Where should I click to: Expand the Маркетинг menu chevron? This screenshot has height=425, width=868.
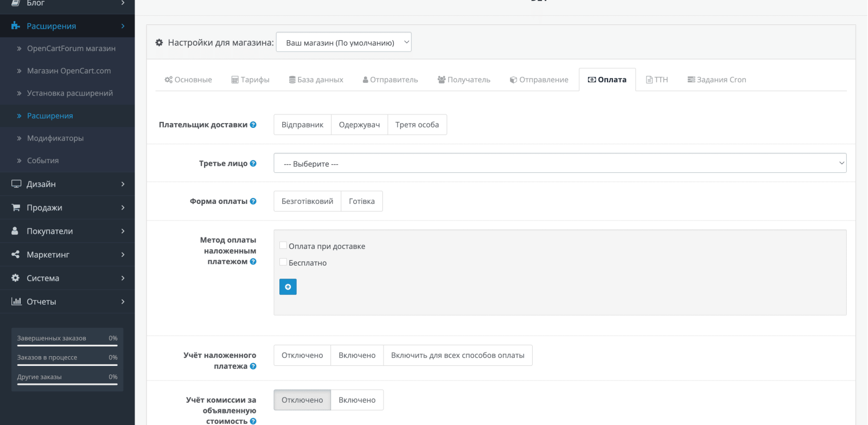coord(123,254)
